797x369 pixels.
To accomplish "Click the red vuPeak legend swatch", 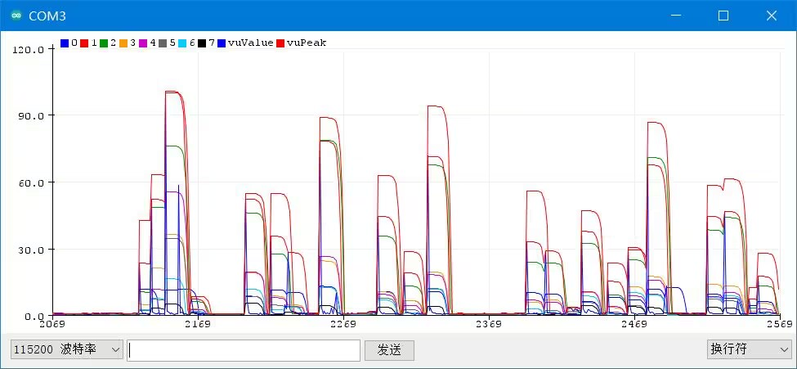I will coord(280,44).
